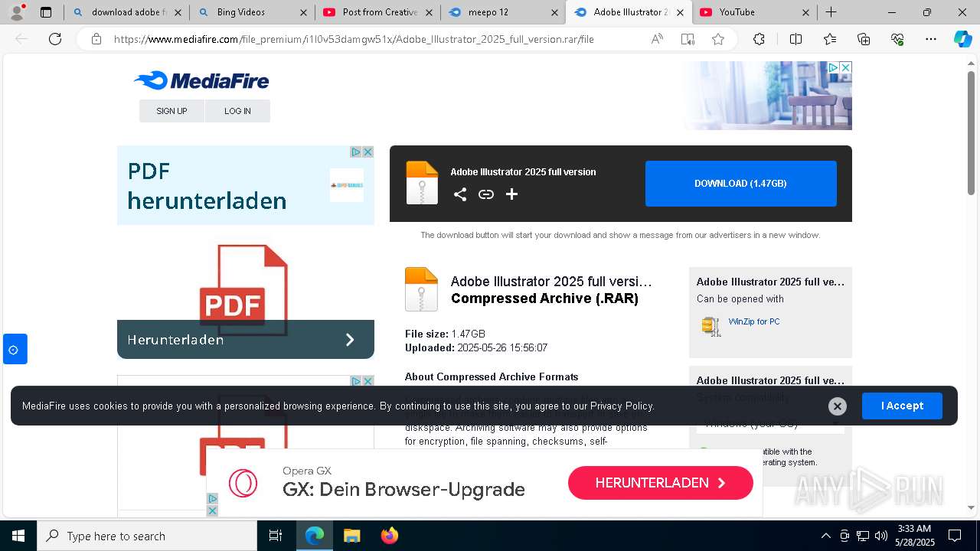Launch Firefox from the taskbar
This screenshot has height=551, width=980.
tap(390, 536)
